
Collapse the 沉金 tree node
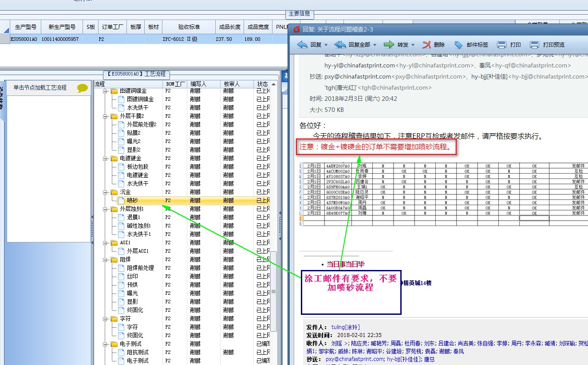[106, 192]
